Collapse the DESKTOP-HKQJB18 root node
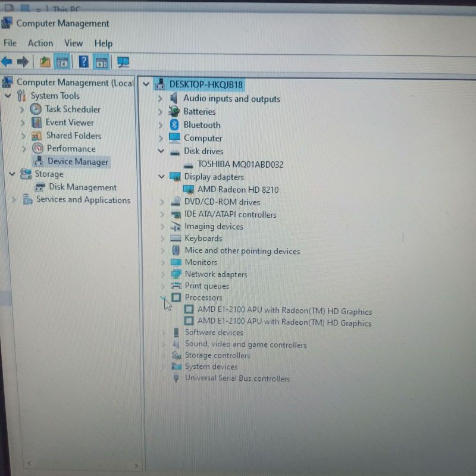 point(146,84)
